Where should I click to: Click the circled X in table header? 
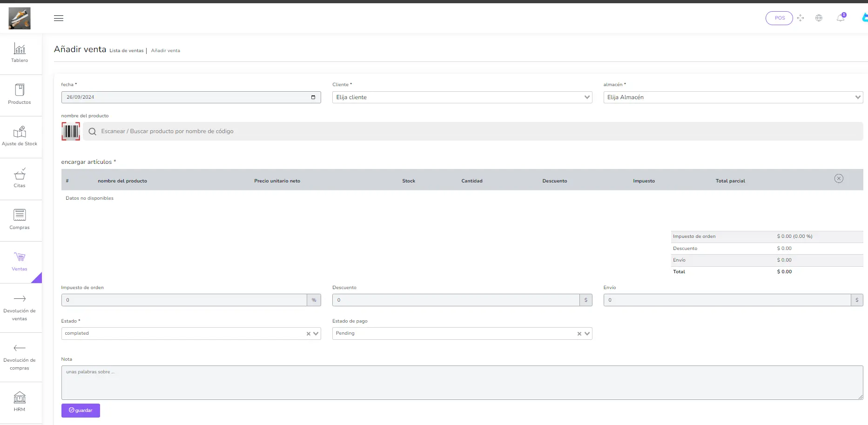pos(839,179)
